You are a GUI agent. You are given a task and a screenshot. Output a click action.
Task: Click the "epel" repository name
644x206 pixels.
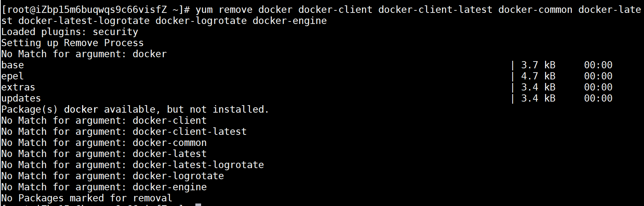(13, 76)
